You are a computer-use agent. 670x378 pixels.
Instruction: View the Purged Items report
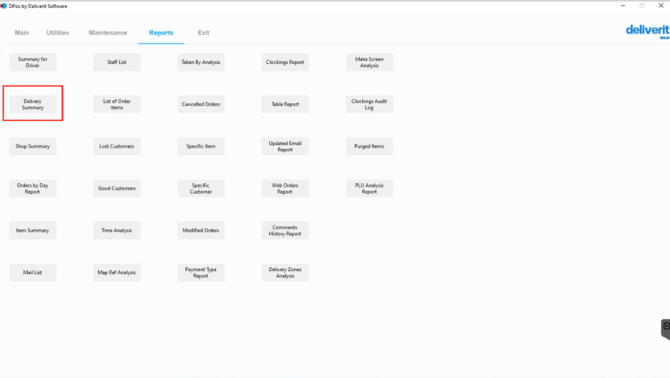coord(369,146)
